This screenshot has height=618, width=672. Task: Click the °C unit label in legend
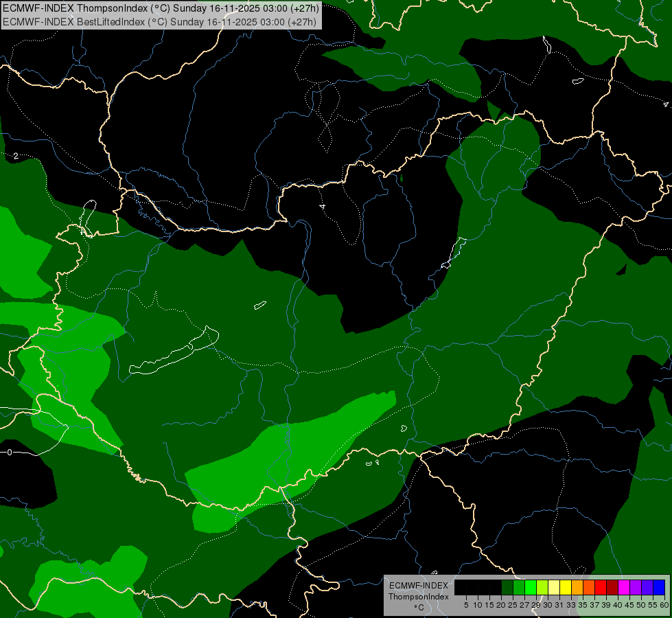(419, 608)
